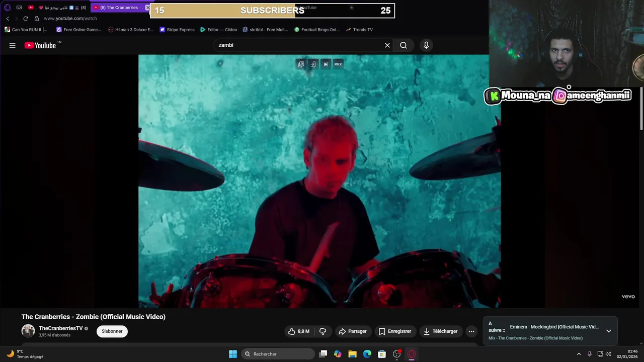
Task: Launch Copilot from taskbar
Action: pos(338,354)
